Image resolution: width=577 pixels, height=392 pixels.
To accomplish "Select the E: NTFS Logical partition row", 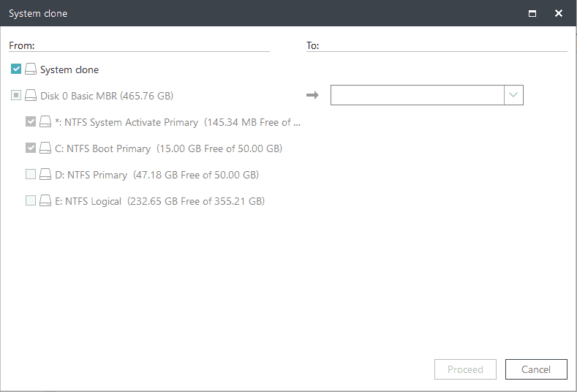I will (x=159, y=201).
